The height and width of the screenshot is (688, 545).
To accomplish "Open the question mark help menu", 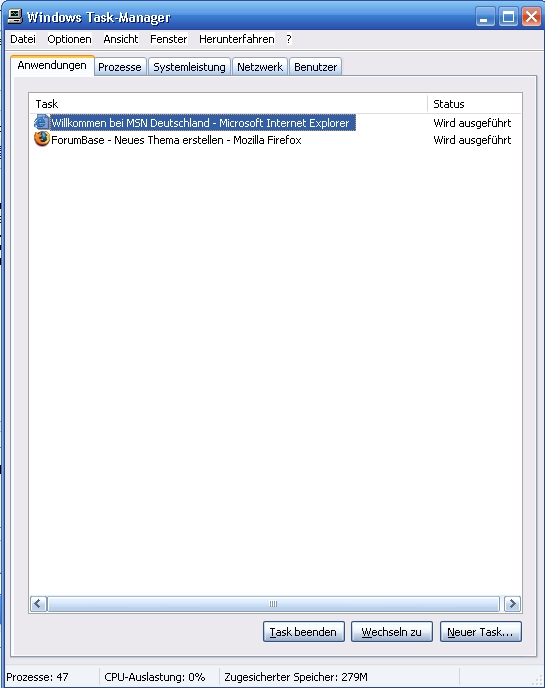I will 288,39.
